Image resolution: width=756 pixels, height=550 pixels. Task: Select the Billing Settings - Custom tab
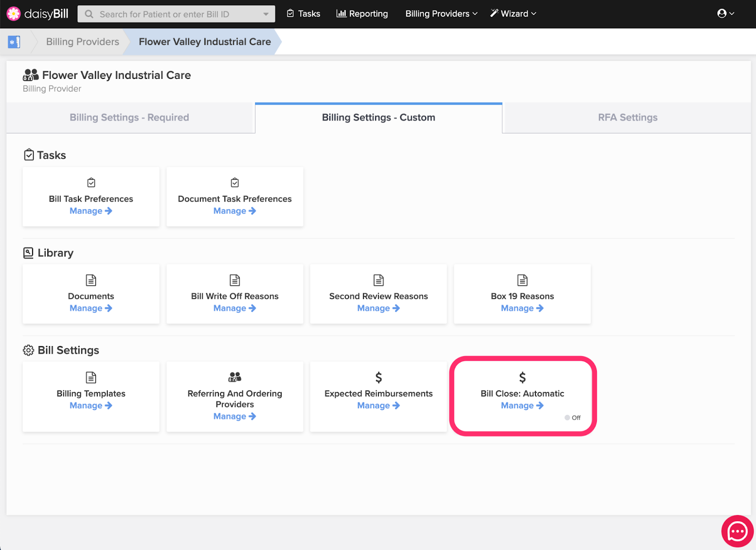[x=378, y=118]
